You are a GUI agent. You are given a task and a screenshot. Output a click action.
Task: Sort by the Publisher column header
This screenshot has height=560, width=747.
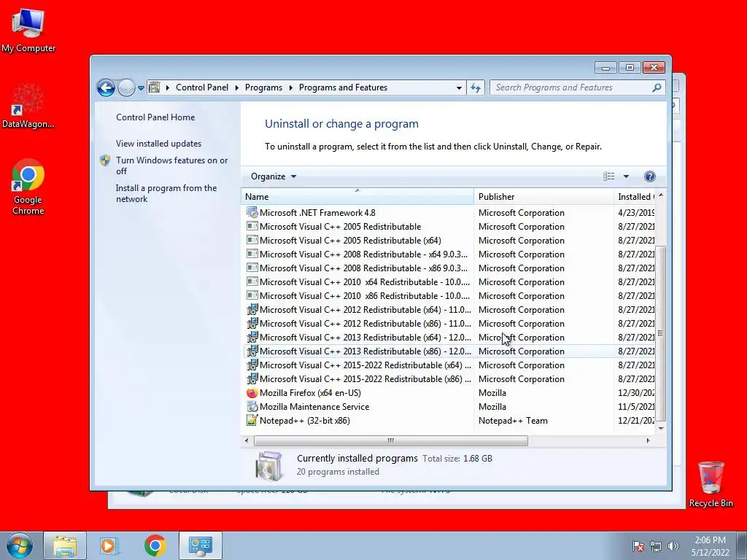point(543,197)
